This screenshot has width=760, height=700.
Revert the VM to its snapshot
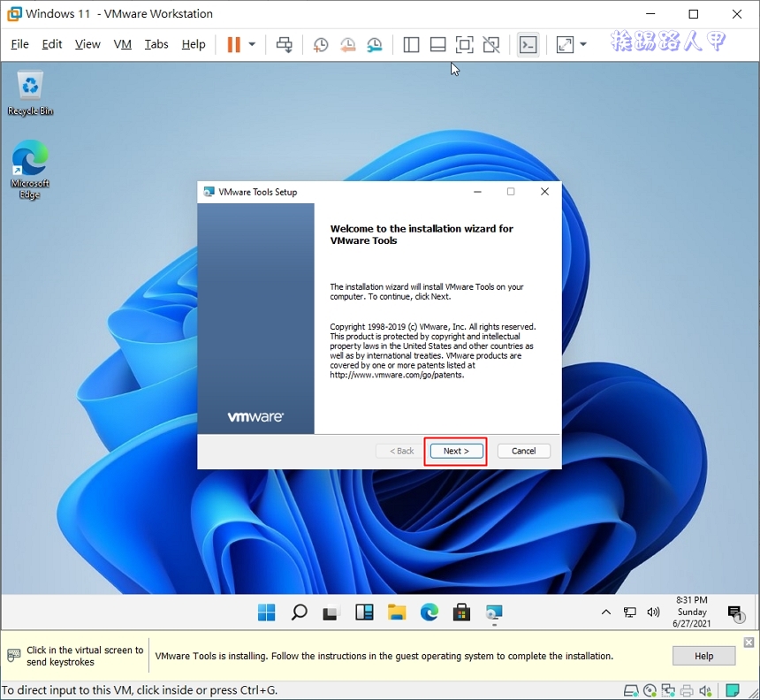(x=346, y=43)
